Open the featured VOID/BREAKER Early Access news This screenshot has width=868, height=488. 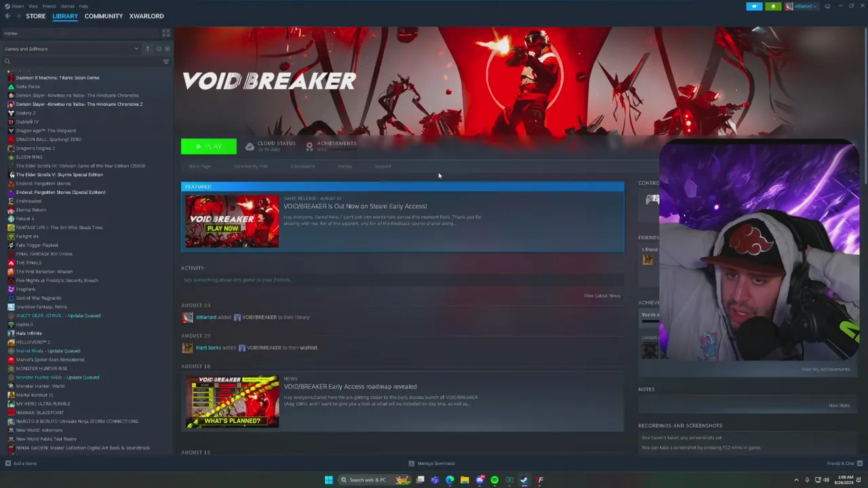click(355, 206)
